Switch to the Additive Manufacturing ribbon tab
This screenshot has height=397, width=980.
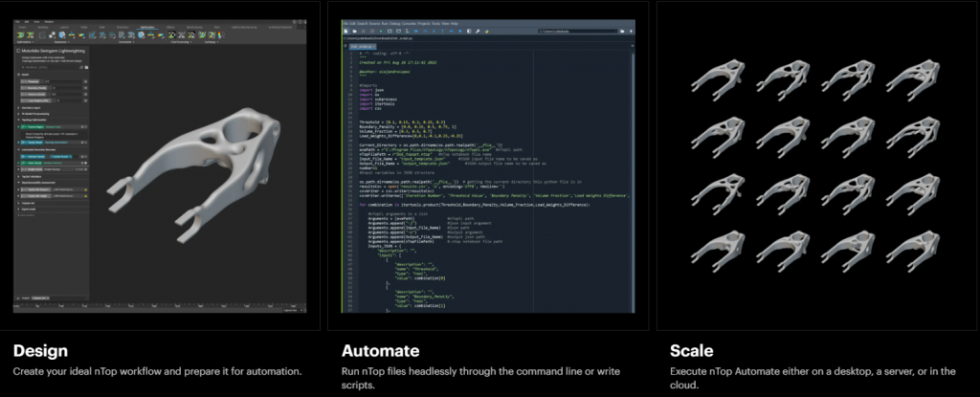click(244, 28)
